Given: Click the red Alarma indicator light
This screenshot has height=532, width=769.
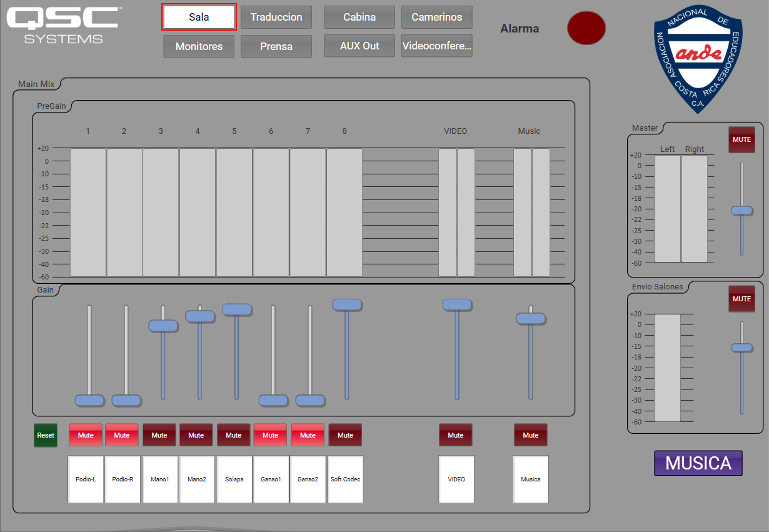Looking at the screenshot, I should pyautogui.click(x=586, y=28).
